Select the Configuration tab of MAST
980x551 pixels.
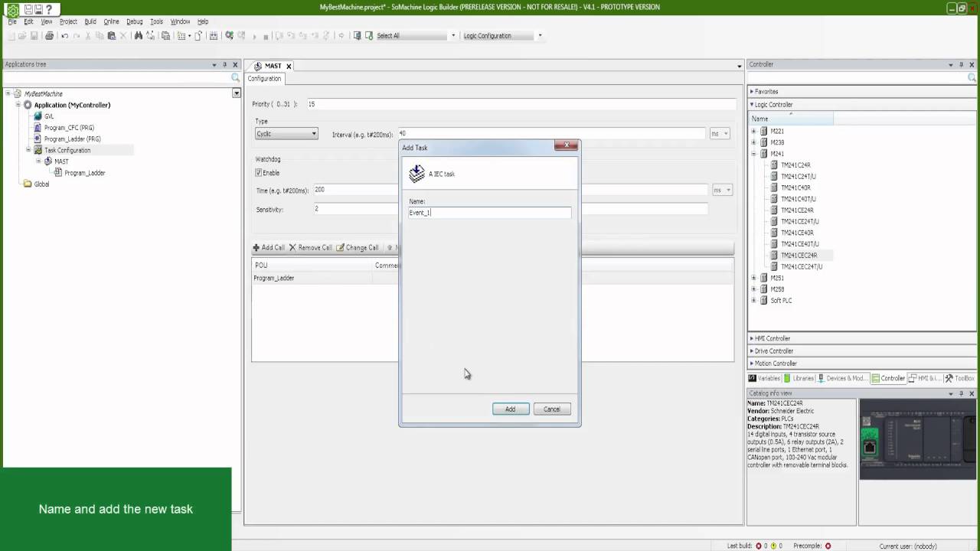(x=264, y=79)
